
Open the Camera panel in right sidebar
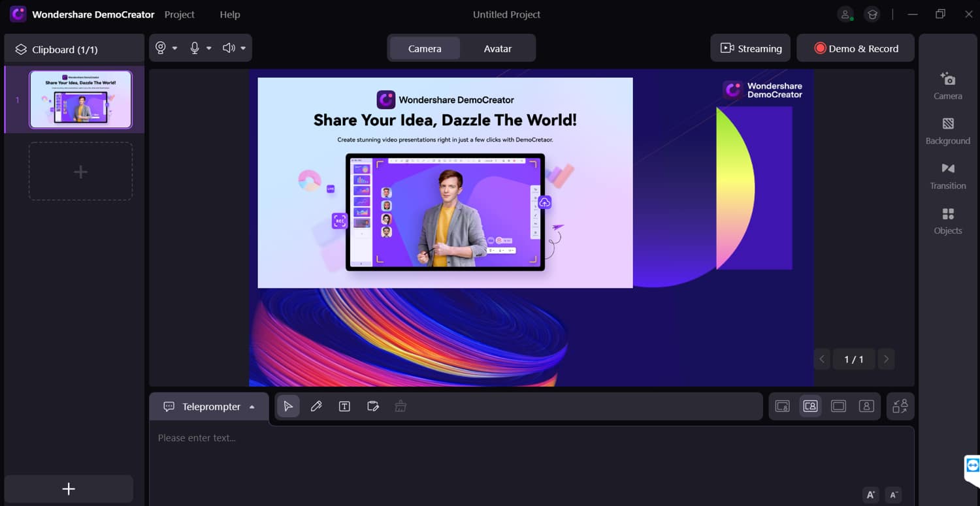pyautogui.click(x=948, y=86)
